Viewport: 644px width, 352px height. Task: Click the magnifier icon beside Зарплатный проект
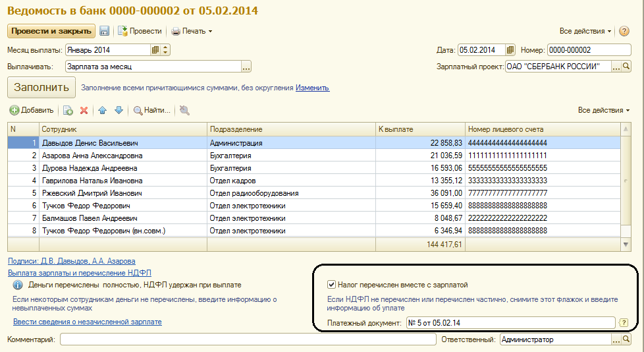tap(626, 67)
